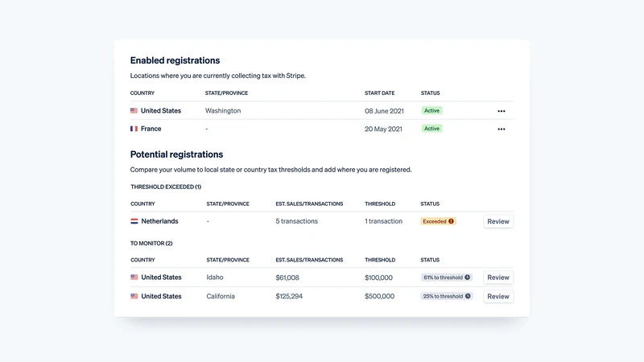Click start date 20 May 2021
This screenshot has width=644, height=362.
pos(383,129)
